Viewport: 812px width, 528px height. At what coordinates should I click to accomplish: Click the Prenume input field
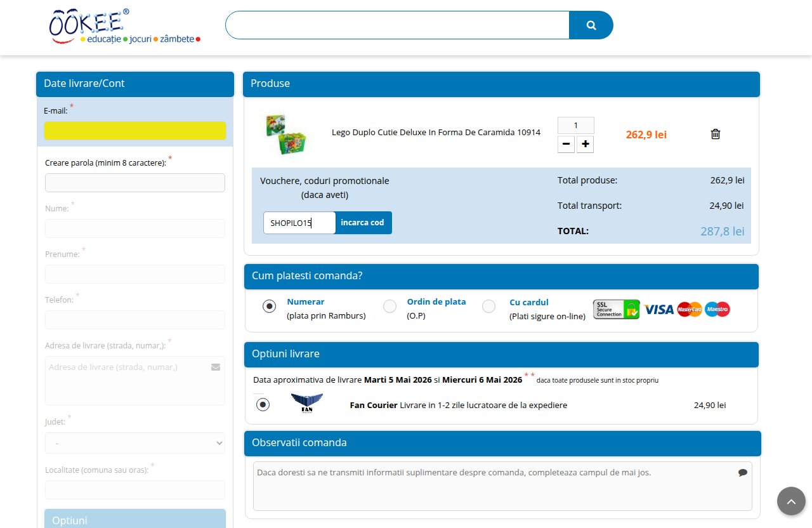(x=135, y=274)
